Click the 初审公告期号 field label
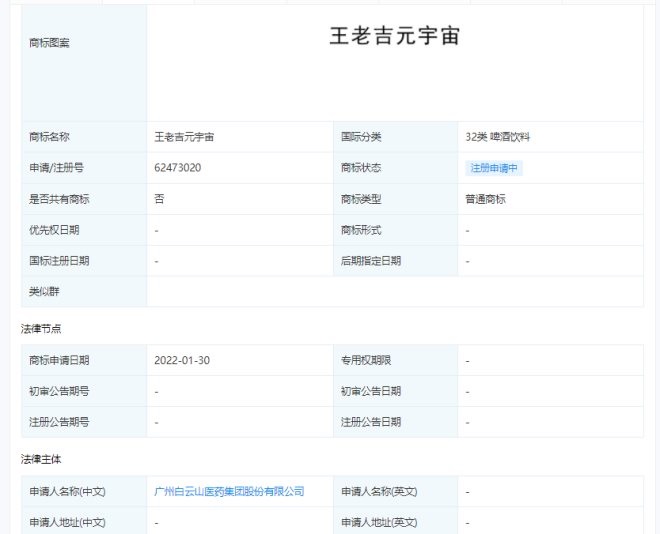 click(59, 391)
